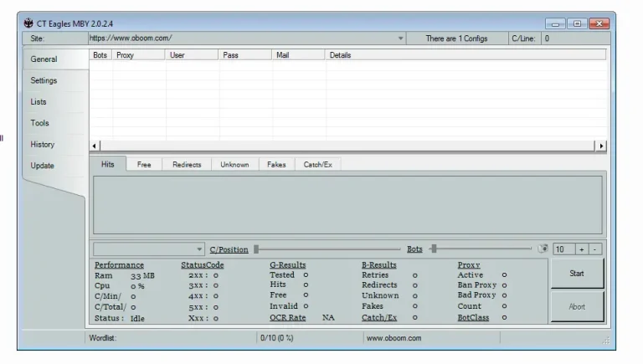Click the OCR Rate link
The width and height of the screenshot is (643, 364).
point(287,317)
